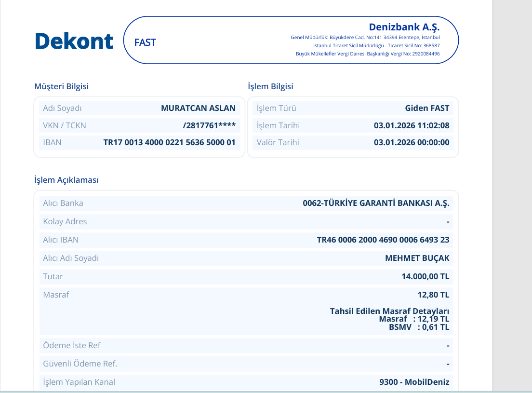Viewport: 532px width, 393px height.
Task: Select sender IBAN TR17 0013 4000
Action: (x=169, y=143)
